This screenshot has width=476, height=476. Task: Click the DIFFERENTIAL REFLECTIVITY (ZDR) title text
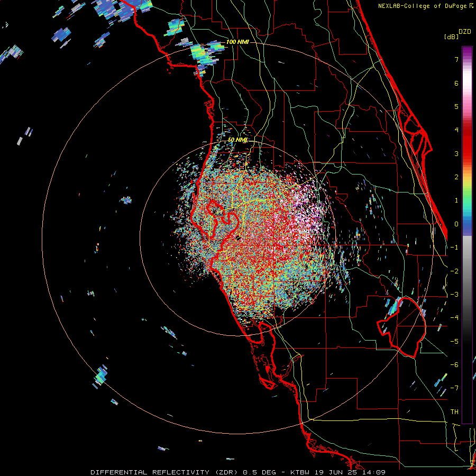[165, 472]
